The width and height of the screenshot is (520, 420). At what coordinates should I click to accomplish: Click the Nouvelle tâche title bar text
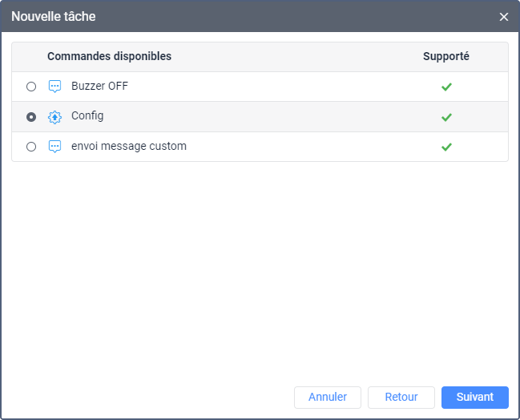[x=54, y=16]
